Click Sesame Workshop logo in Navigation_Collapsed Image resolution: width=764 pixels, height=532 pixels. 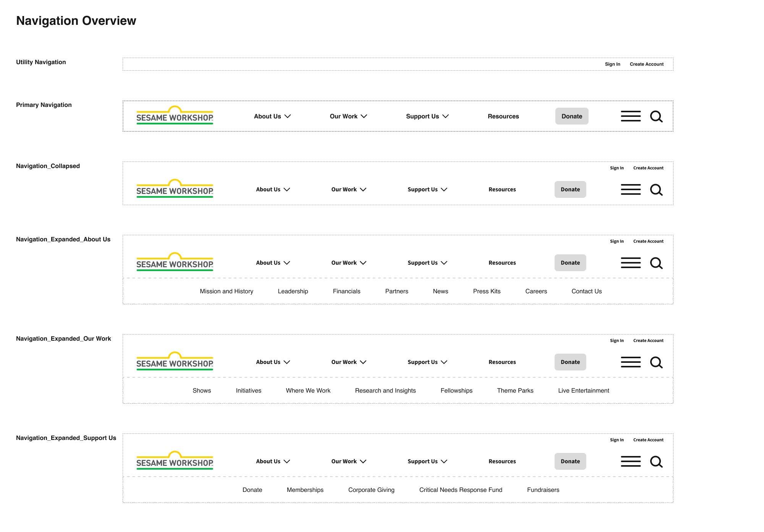(175, 188)
